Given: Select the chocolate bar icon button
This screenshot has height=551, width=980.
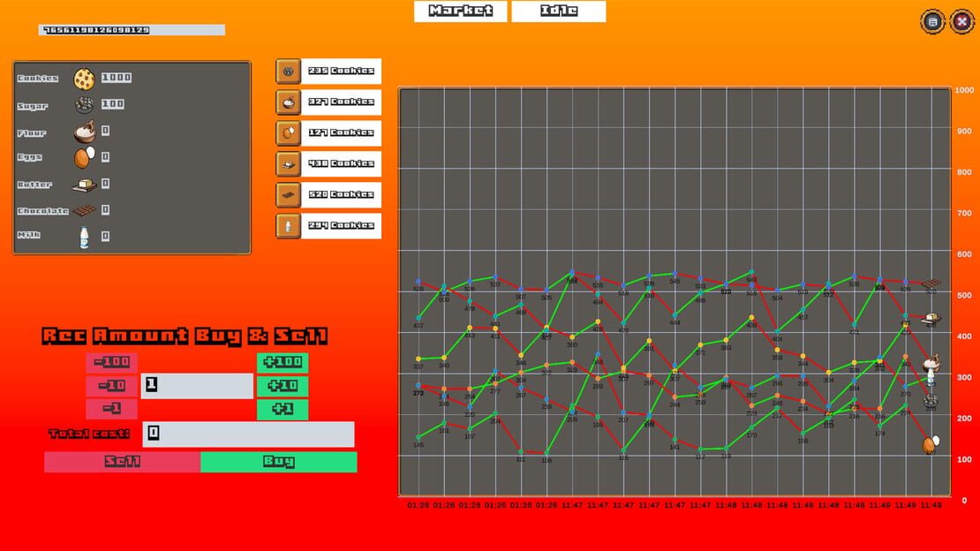Looking at the screenshot, I should point(288,194).
